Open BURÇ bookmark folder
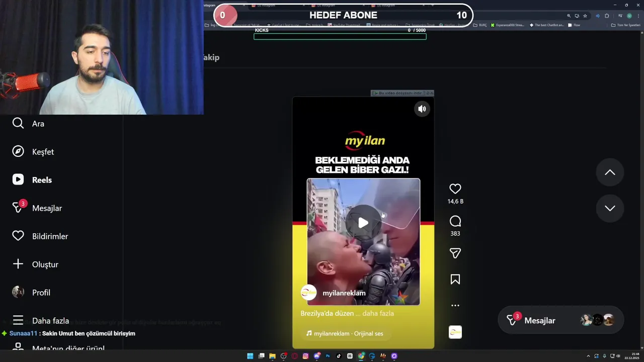This screenshot has height=362, width=644. [480, 25]
